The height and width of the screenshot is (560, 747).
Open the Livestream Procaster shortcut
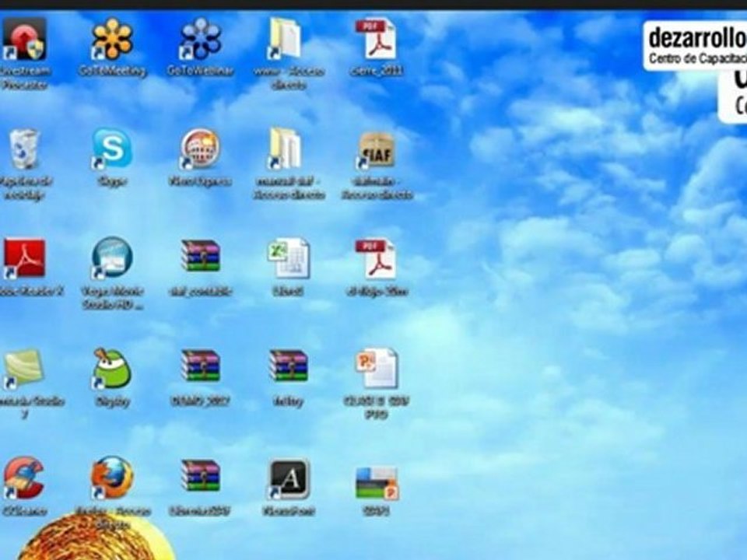(x=25, y=40)
